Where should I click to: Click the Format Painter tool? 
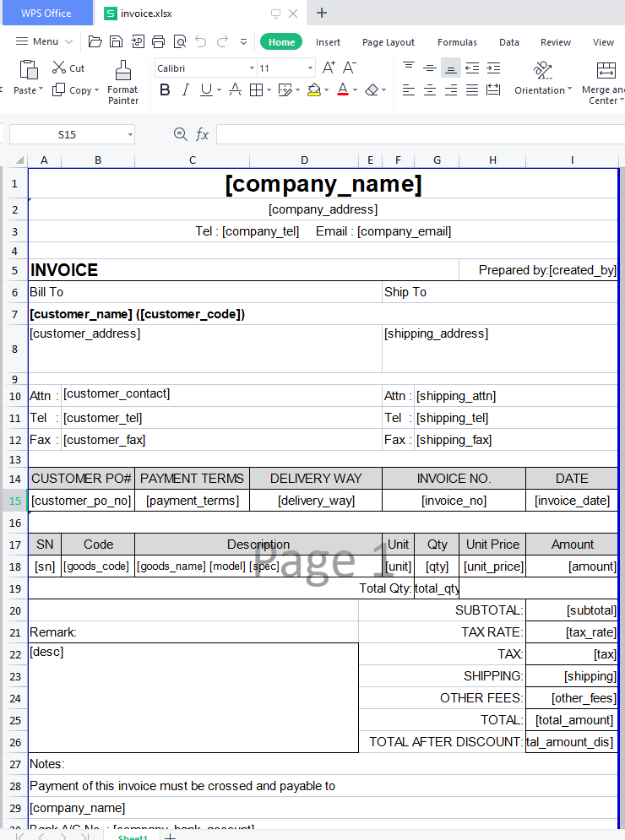123,83
